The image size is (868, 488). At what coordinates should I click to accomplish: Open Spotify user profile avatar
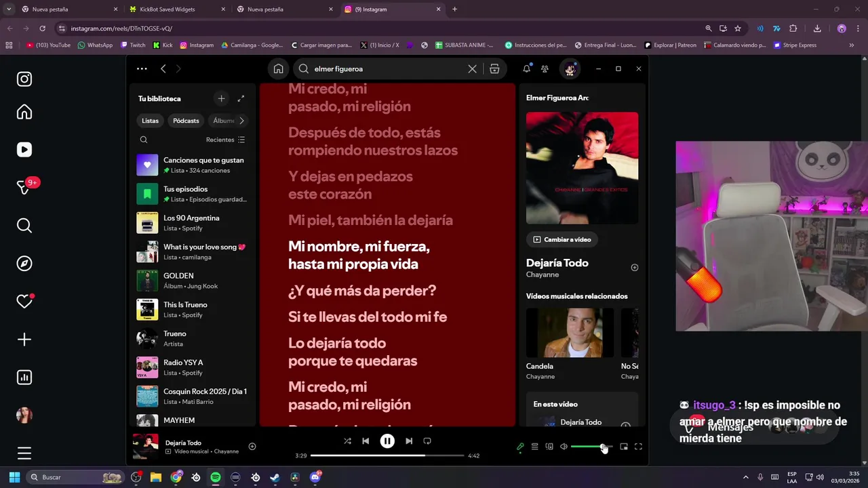[x=570, y=68]
